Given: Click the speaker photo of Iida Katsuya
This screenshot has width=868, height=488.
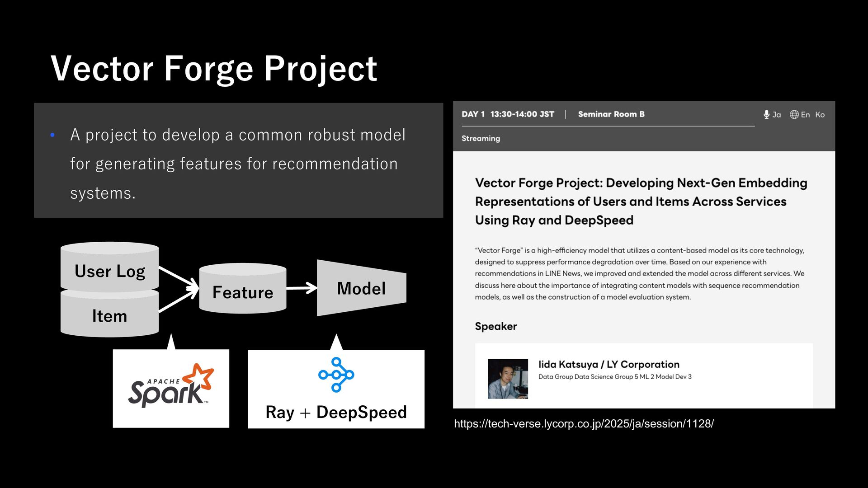Looking at the screenshot, I should pos(508,379).
